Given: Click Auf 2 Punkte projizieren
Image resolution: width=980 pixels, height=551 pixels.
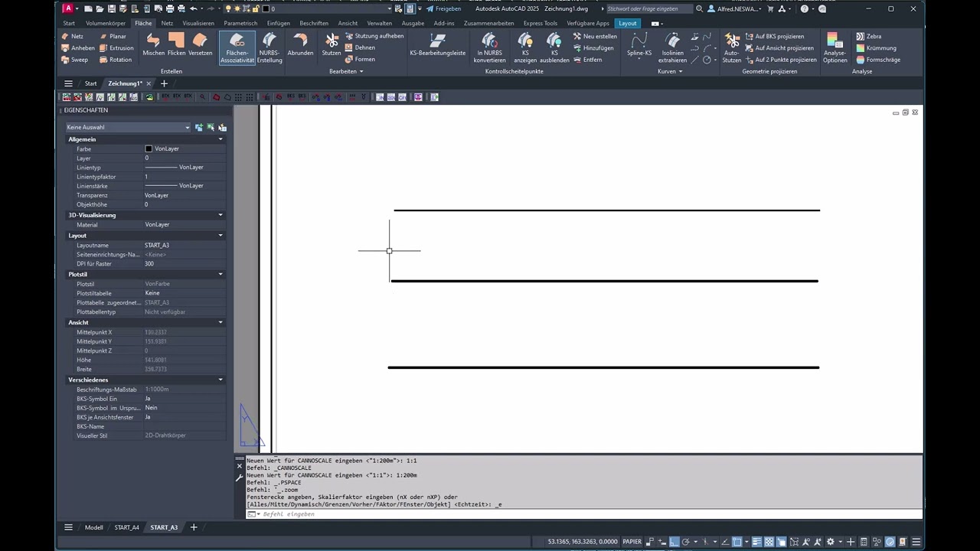Looking at the screenshot, I should [x=781, y=59].
